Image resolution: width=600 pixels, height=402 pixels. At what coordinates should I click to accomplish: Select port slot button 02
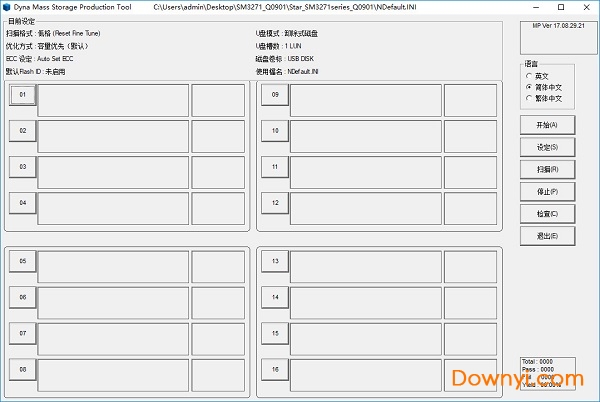pos(22,130)
